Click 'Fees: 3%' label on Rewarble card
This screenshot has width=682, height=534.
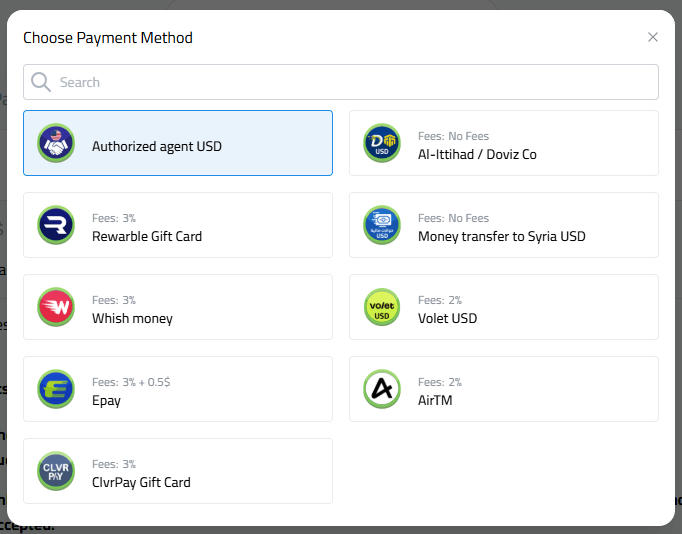tap(114, 218)
